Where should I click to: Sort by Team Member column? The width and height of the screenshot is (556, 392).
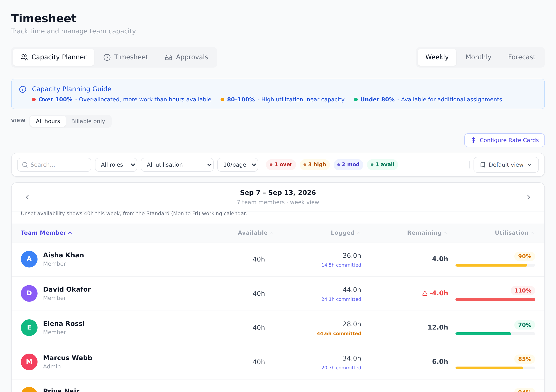tap(46, 233)
